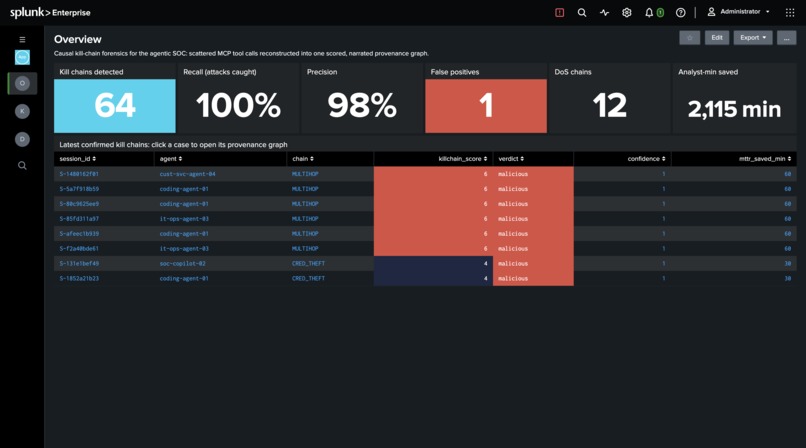Click the Kill chains detected 64 tile

pos(115,106)
